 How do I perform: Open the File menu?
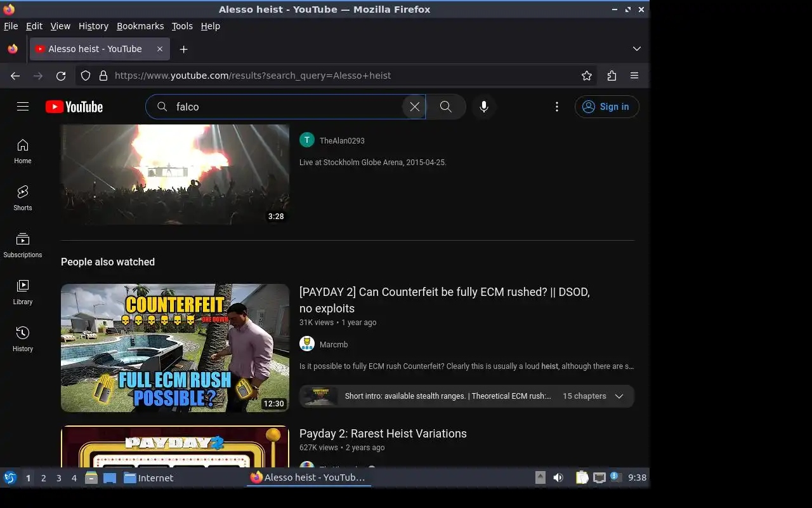(11, 26)
